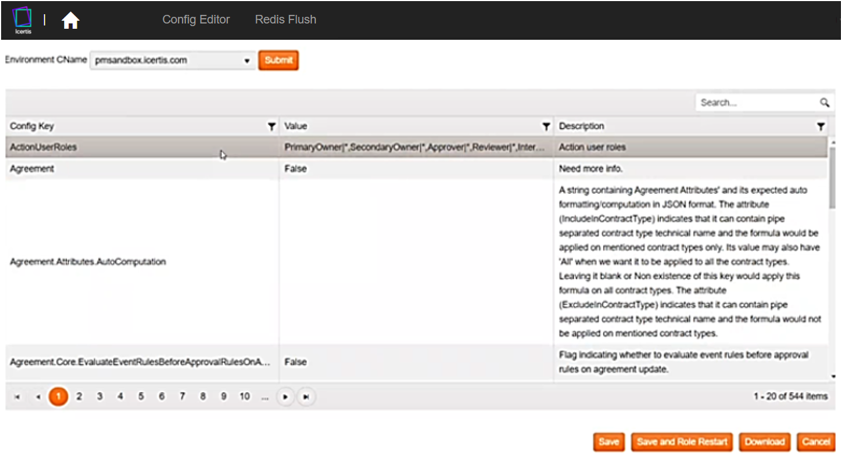Expand the Environment CName dropdown
Viewport: 841px width, 458px height.
[247, 61]
